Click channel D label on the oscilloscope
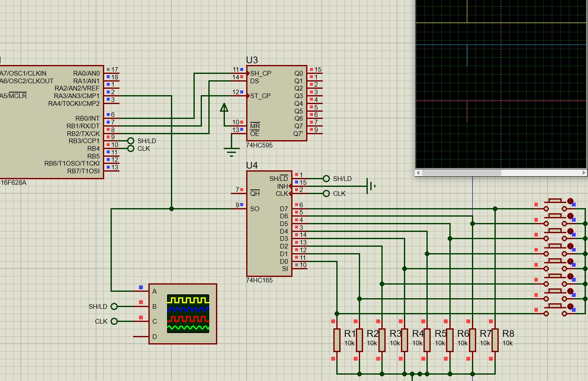 155,336
